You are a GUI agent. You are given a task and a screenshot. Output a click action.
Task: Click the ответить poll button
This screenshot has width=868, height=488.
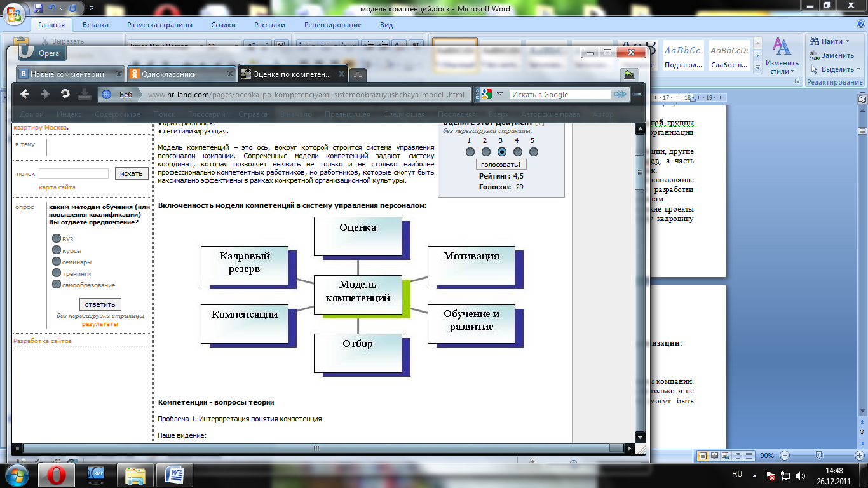tap(100, 304)
